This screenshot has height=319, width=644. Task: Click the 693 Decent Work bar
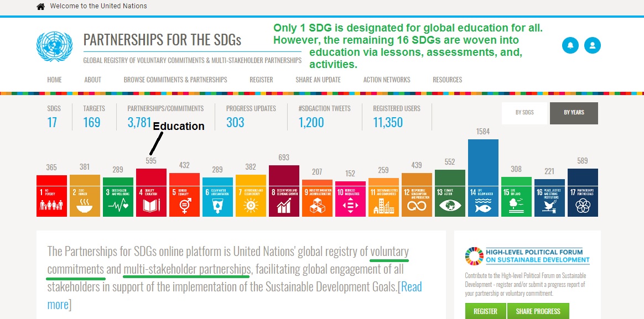coord(284,175)
